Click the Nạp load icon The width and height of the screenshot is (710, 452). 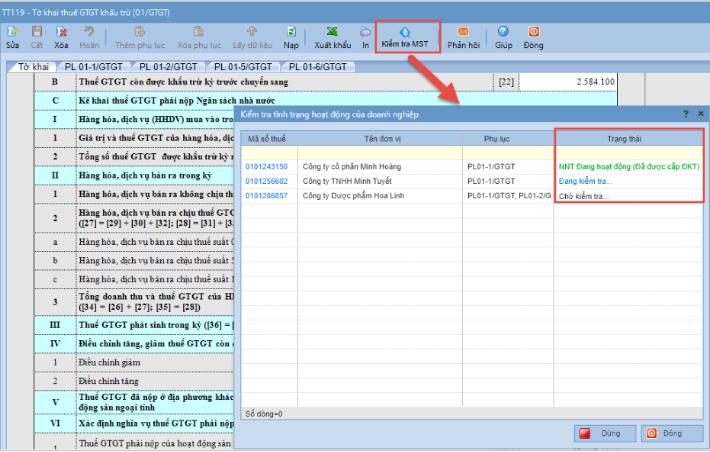[290, 37]
